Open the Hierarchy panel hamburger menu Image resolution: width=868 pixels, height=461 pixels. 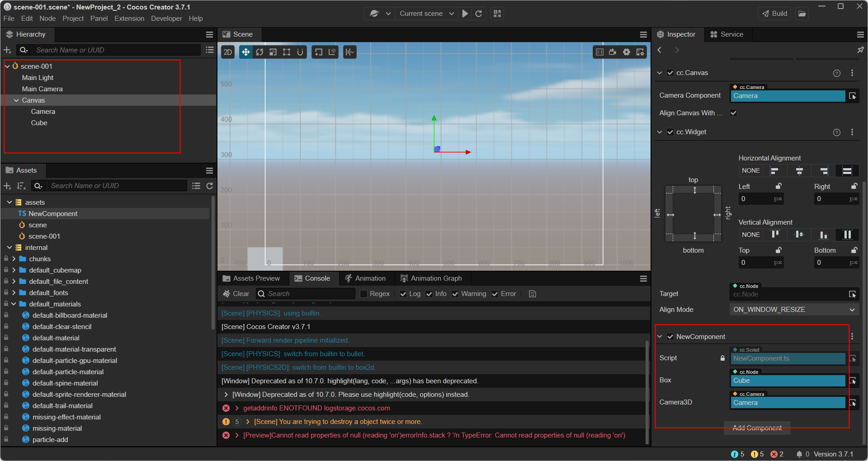click(209, 34)
